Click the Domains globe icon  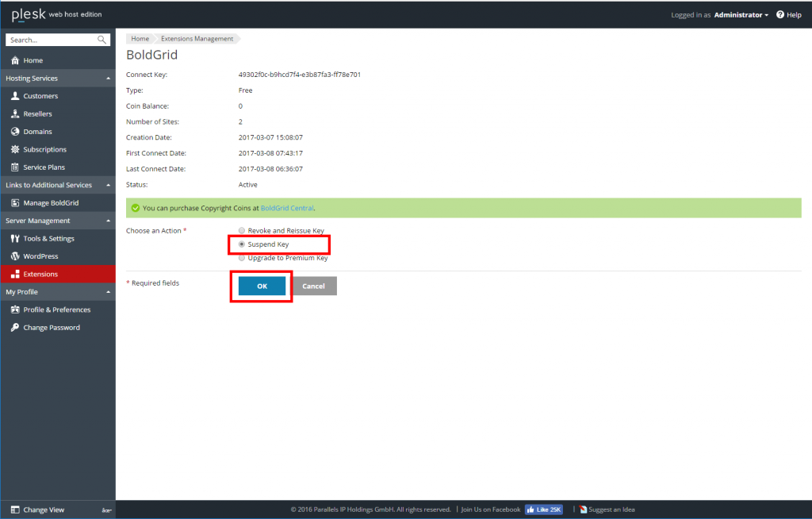pos(15,132)
